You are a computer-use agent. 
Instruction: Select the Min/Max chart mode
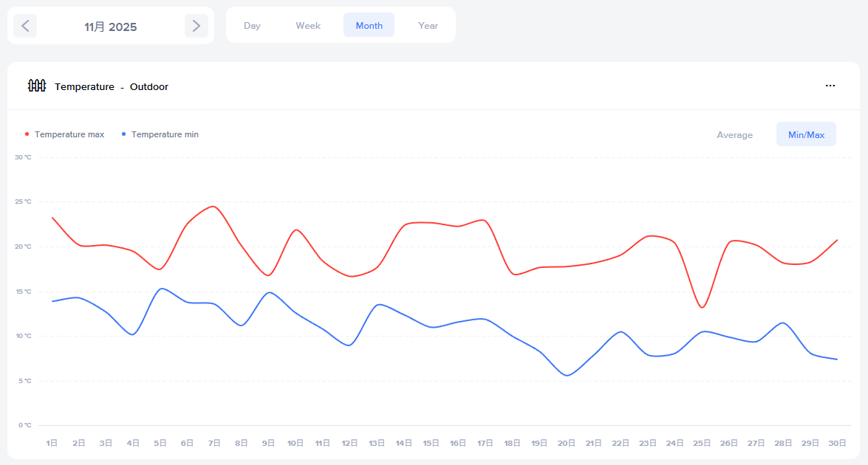[806, 134]
